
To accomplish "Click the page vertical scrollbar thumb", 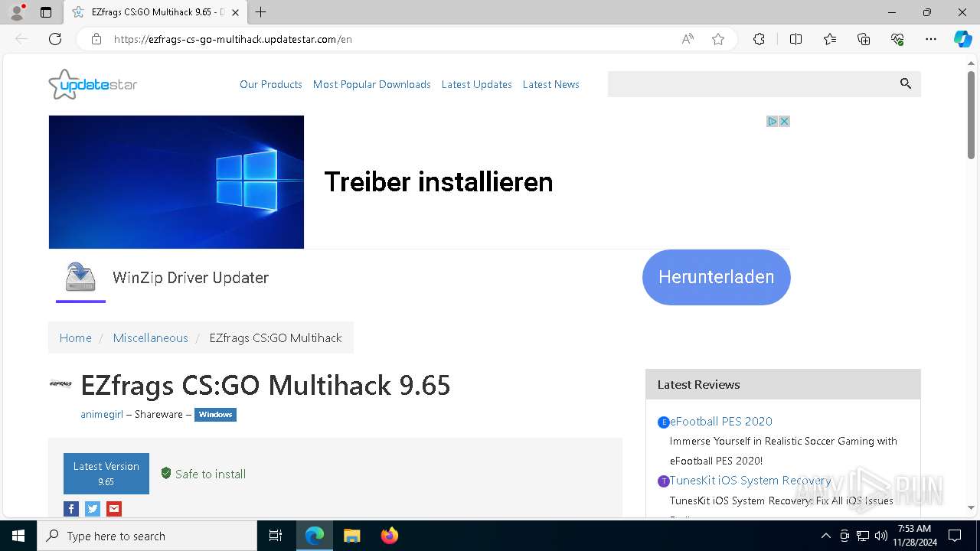I will (971, 115).
